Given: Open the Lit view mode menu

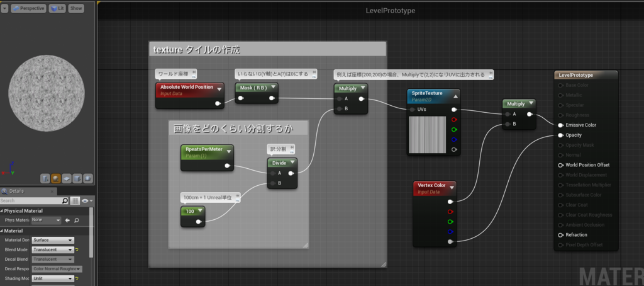Looking at the screenshot, I should coord(57,8).
